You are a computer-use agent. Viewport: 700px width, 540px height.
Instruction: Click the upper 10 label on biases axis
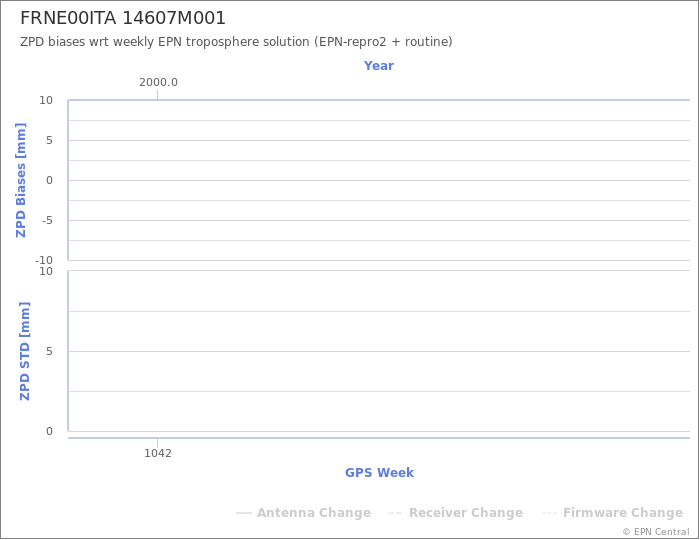click(x=46, y=100)
